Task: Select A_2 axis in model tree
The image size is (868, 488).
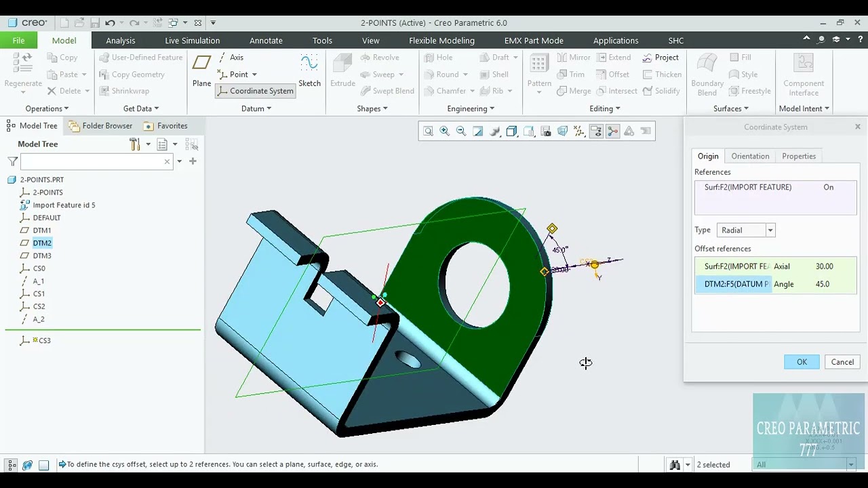Action: [39, 319]
